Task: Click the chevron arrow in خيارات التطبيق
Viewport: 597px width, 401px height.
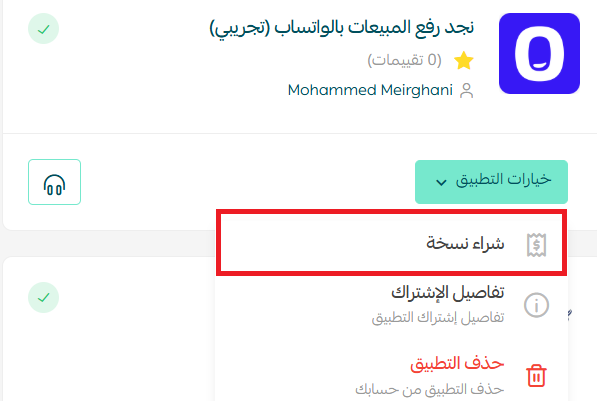Action: pos(441,182)
